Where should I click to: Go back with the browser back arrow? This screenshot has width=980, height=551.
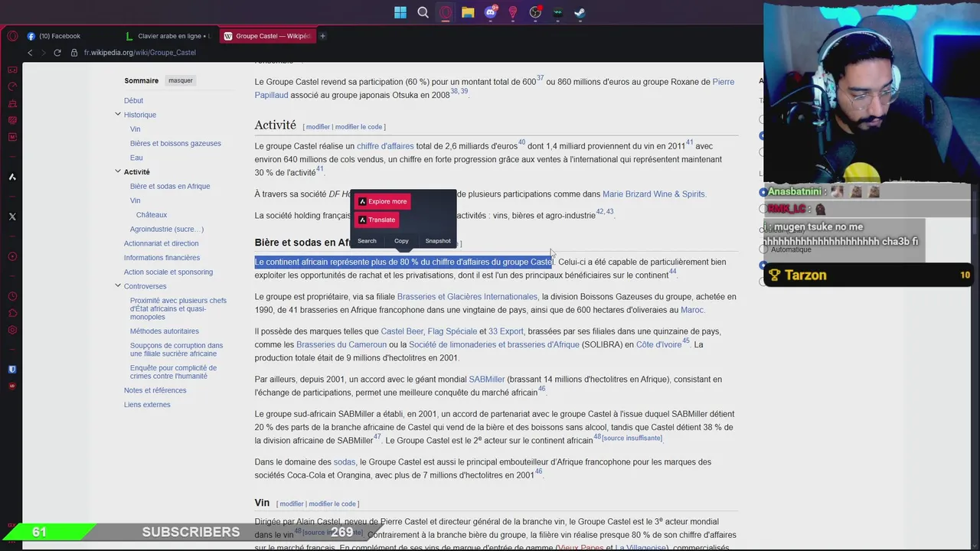(30, 53)
